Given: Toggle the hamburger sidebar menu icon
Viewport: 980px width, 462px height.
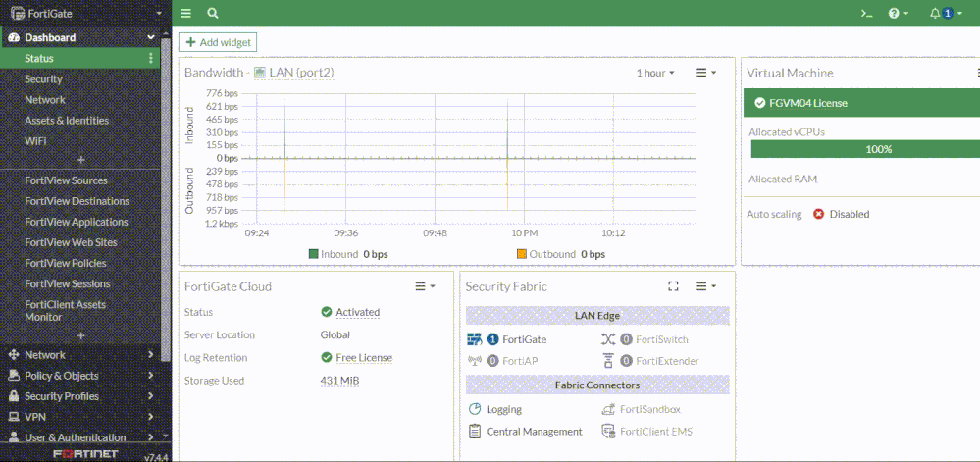Looking at the screenshot, I should pyautogui.click(x=186, y=14).
